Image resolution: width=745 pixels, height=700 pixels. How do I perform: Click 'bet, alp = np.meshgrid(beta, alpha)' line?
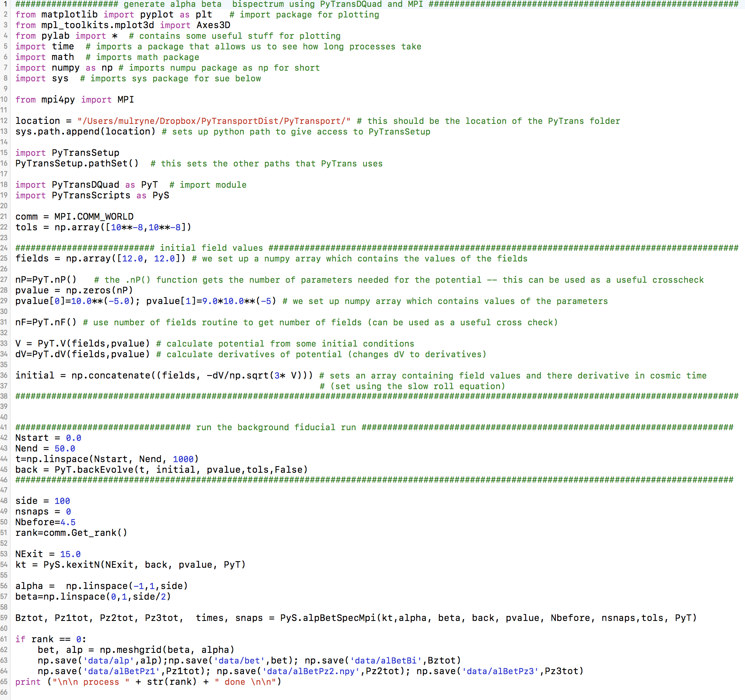coord(136,650)
